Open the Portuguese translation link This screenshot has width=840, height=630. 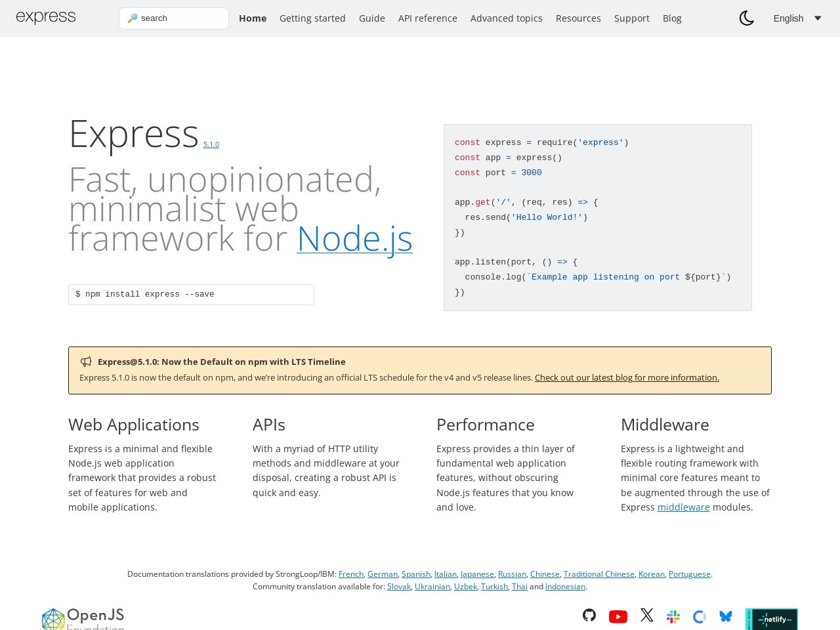click(x=690, y=574)
